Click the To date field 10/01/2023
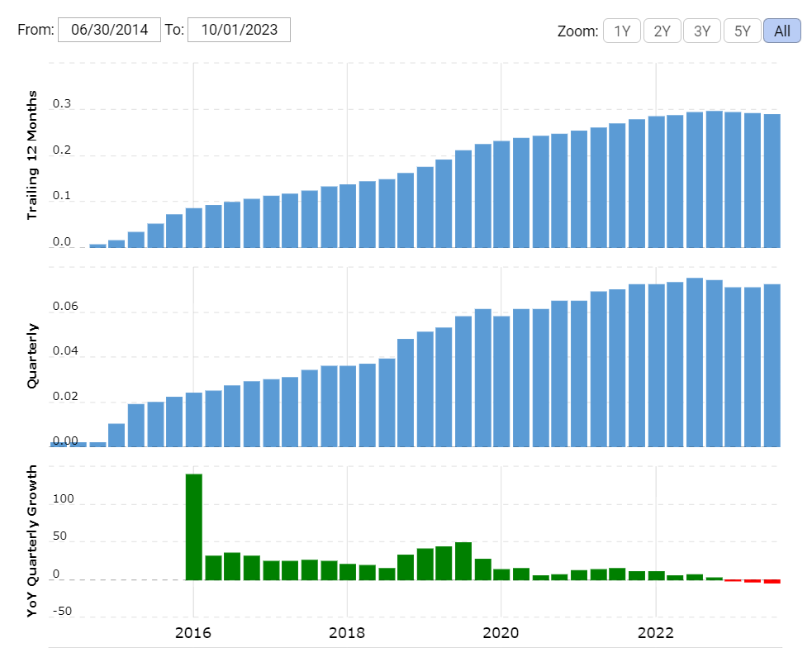 pos(239,30)
